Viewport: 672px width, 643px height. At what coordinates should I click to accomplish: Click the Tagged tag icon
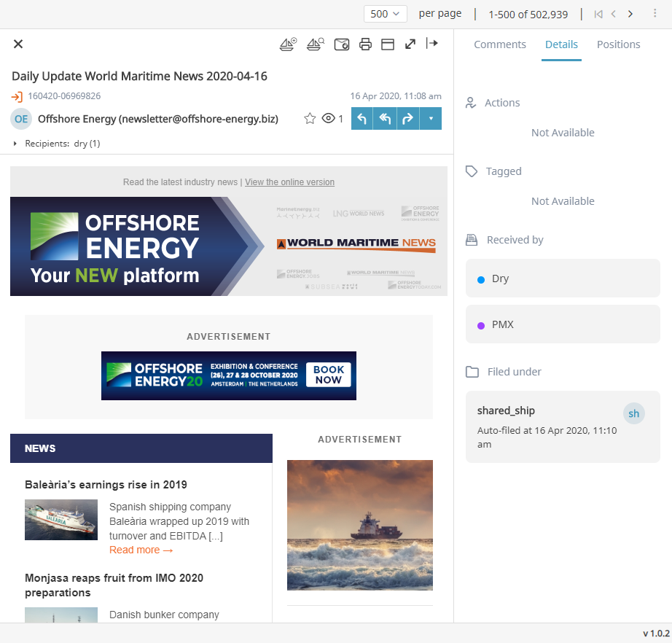[472, 171]
